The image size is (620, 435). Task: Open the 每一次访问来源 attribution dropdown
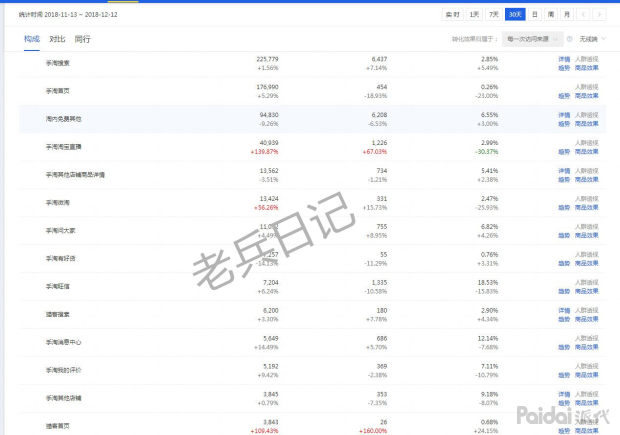(x=532, y=39)
